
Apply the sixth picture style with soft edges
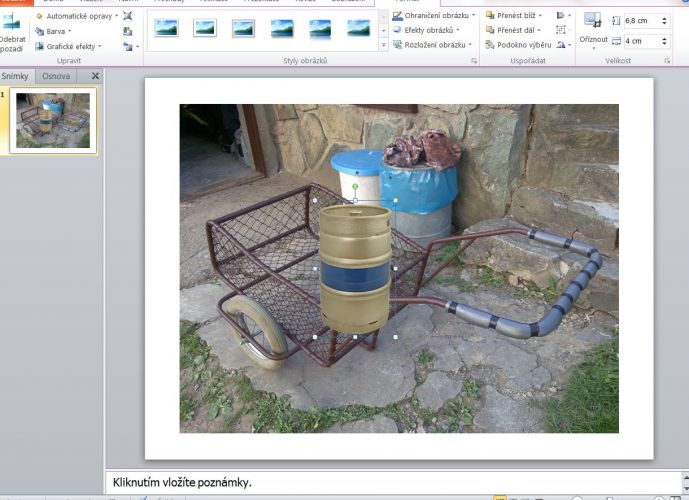click(x=359, y=28)
